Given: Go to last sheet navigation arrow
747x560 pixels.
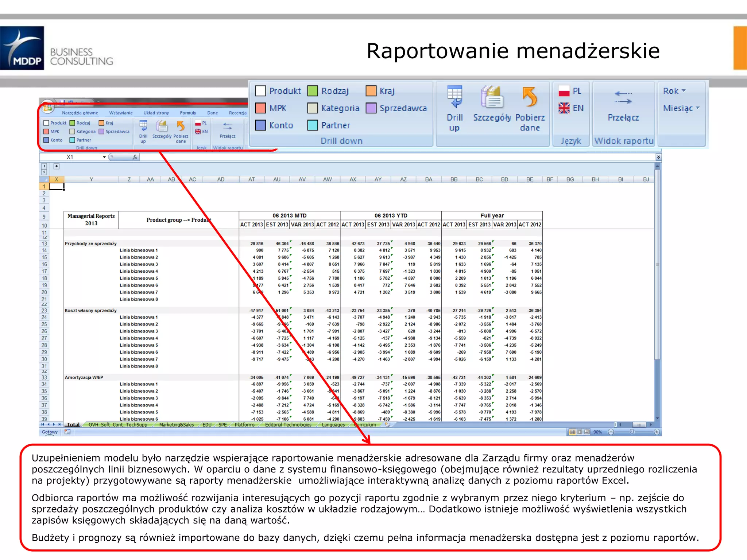Looking at the screenshot, I should click(x=60, y=424).
